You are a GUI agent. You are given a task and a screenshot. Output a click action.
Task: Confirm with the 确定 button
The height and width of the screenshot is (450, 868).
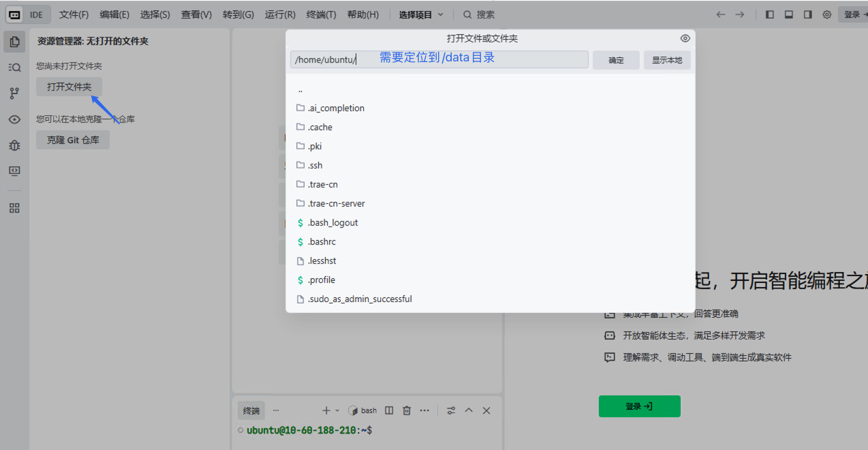[x=616, y=60]
